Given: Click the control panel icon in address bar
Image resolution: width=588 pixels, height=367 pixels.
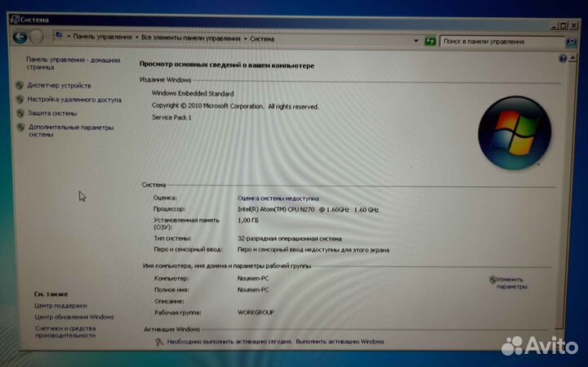Looking at the screenshot, I should pyautogui.click(x=57, y=38).
